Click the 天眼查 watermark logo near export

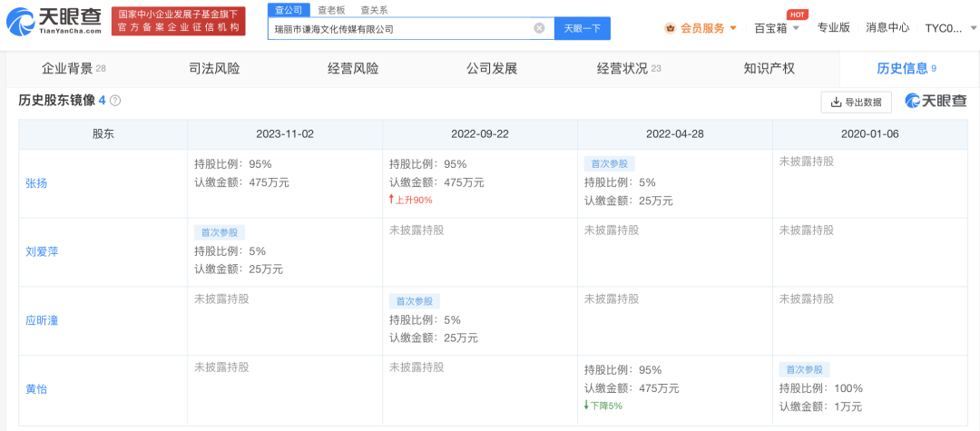[x=936, y=102]
